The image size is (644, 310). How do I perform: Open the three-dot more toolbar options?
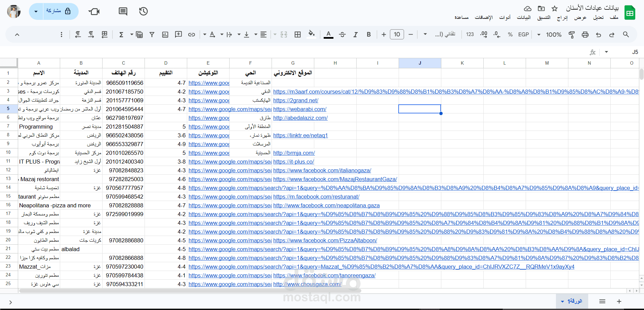tap(61, 34)
